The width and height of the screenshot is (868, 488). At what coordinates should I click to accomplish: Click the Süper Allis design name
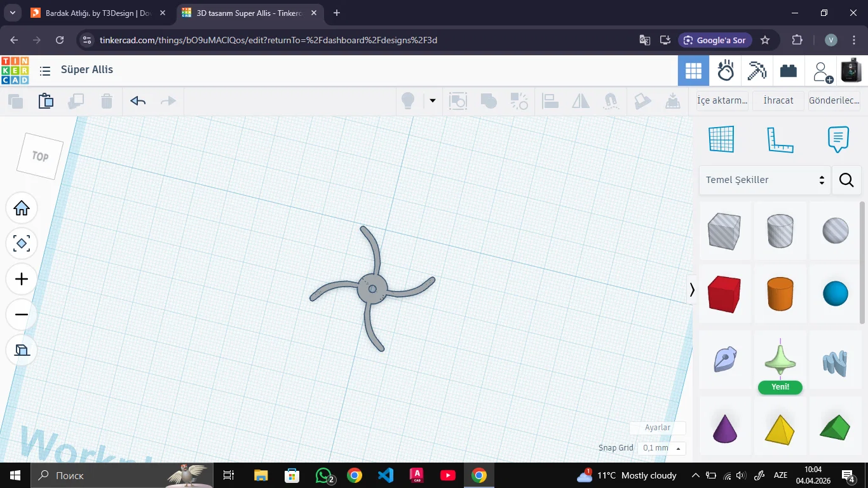(87, 70)
